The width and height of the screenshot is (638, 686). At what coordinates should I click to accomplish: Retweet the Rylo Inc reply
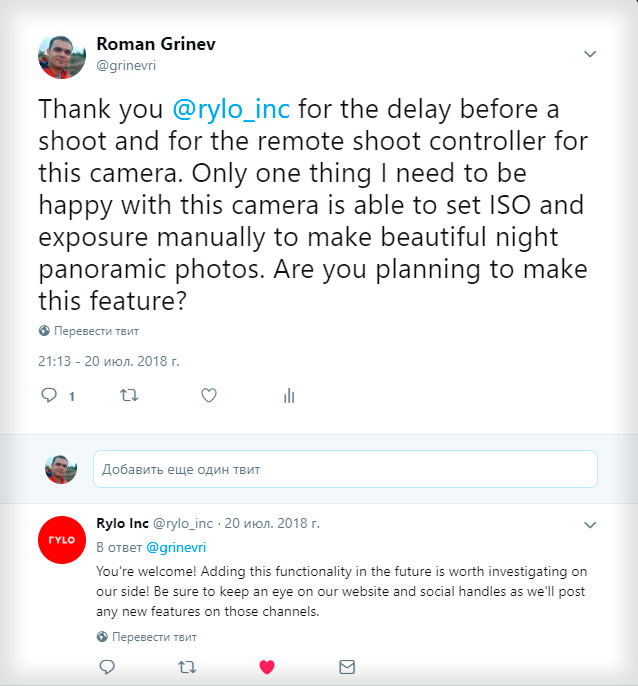[186, 666]
